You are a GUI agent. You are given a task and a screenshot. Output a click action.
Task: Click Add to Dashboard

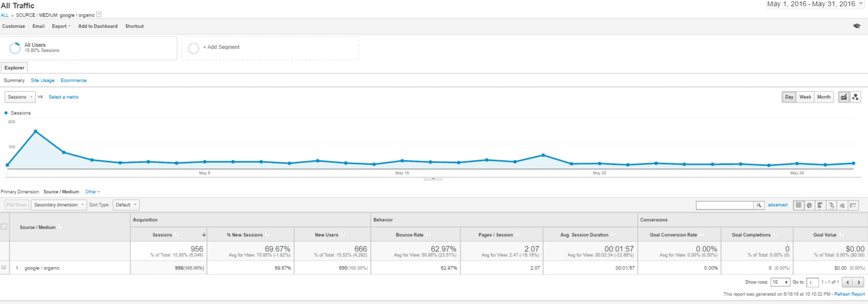98,26
